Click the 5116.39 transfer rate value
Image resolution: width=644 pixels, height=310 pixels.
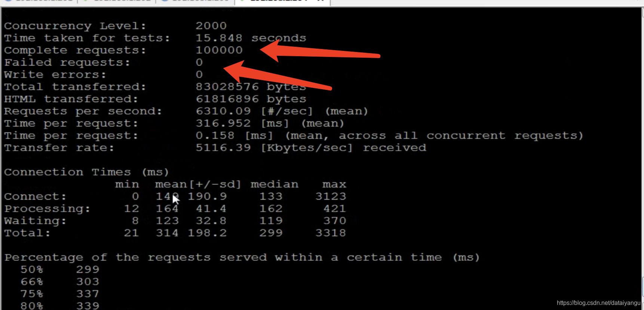[223, 148]
